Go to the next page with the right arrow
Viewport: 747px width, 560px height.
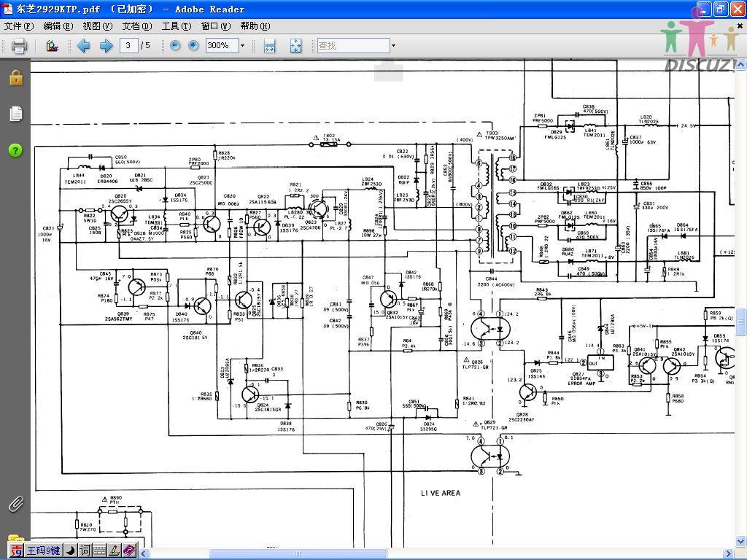[106, 46]
